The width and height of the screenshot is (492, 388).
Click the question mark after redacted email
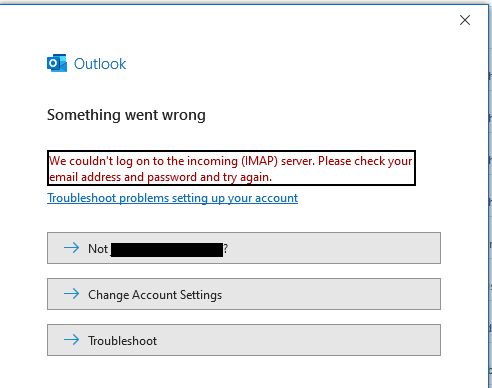pos(226,249)
